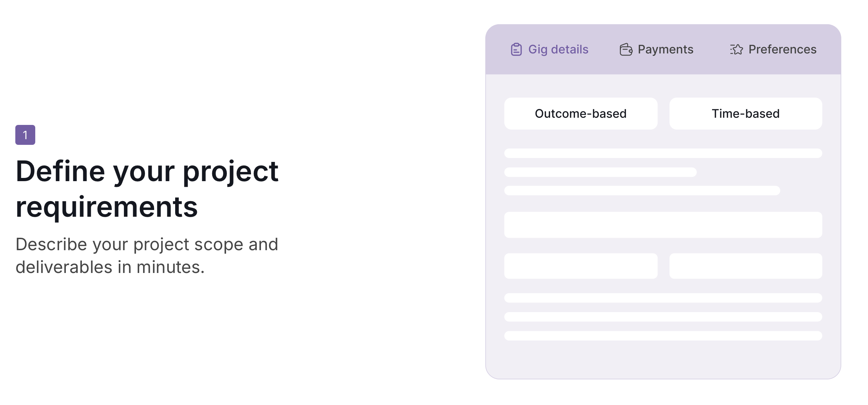Viewport: 868px width, 405px height.
Task: Click the shortest placeholder line in the form
Action: pyautogui.click(x=600, y=172)
